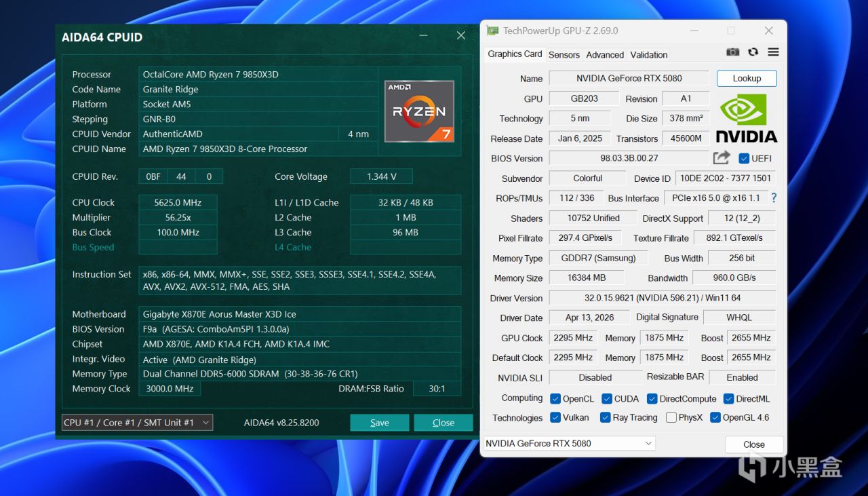
Task: Toggle the DirectML checkbox
Action: pos(728,398)
